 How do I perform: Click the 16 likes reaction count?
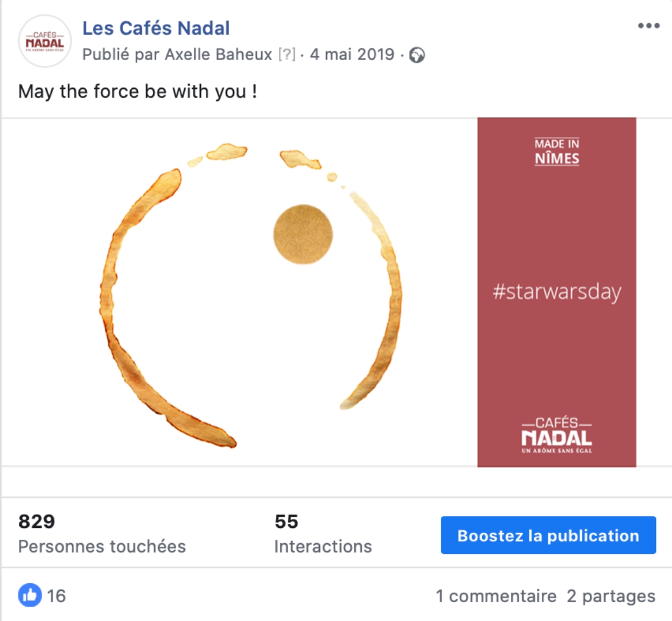pos(57,596)
